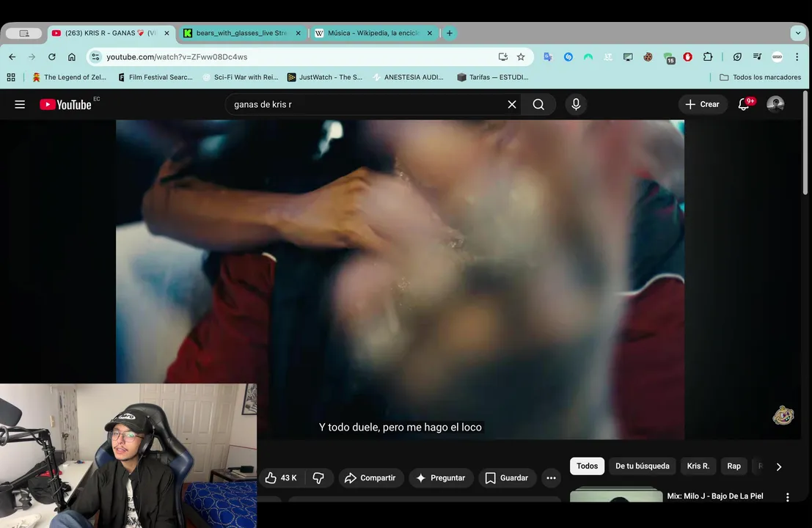
Task: Switch to bears_with_glasses_live tab
Action: 241,33
